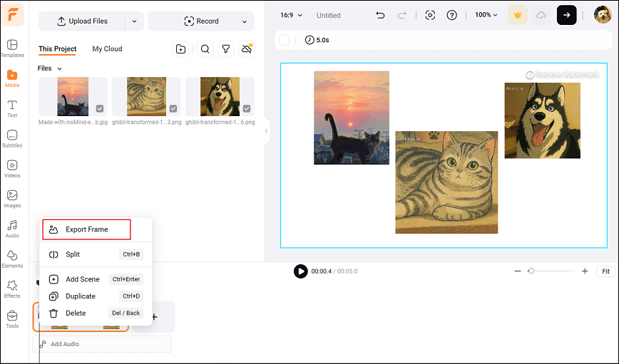Viewport: 619px width, 364px height.
Task: Click the cloud save icon in top bar
Action: (541, 15)
